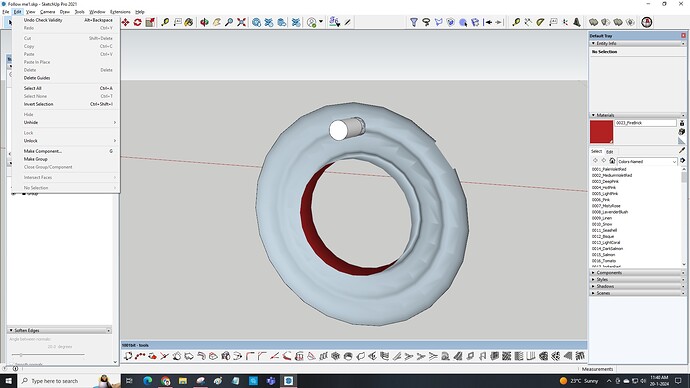
Task: Click the right-pointing arrow toolbar icon
Action: click(499, 22)
